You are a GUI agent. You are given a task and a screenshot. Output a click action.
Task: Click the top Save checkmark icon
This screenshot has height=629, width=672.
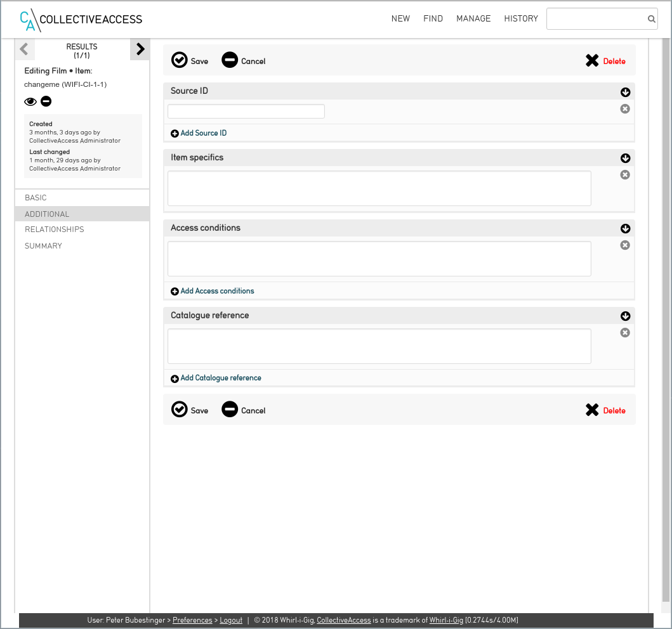180,60
